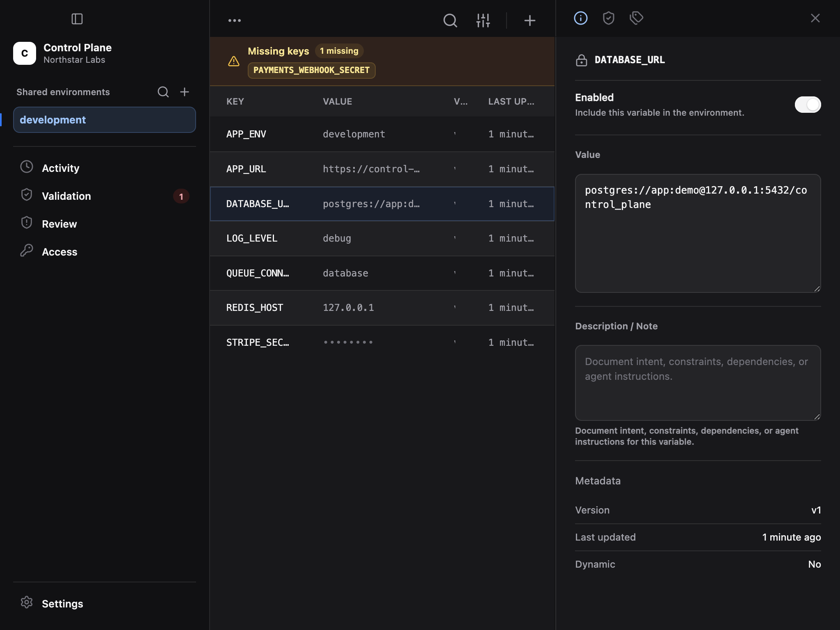Click the last updated time in LOG_LEVEL row

click(x=511, y=238)
